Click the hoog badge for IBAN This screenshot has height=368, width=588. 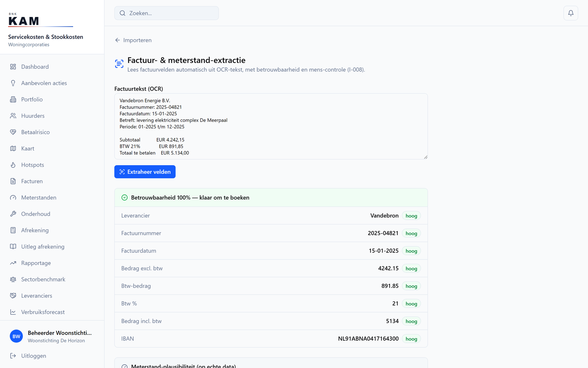coord(411,339)
